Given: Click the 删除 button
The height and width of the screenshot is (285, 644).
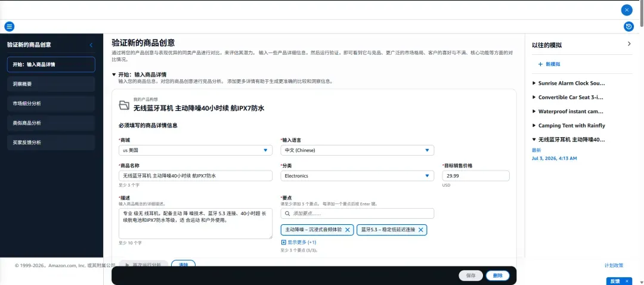Looking at the screenshot, I should point(497,275).
